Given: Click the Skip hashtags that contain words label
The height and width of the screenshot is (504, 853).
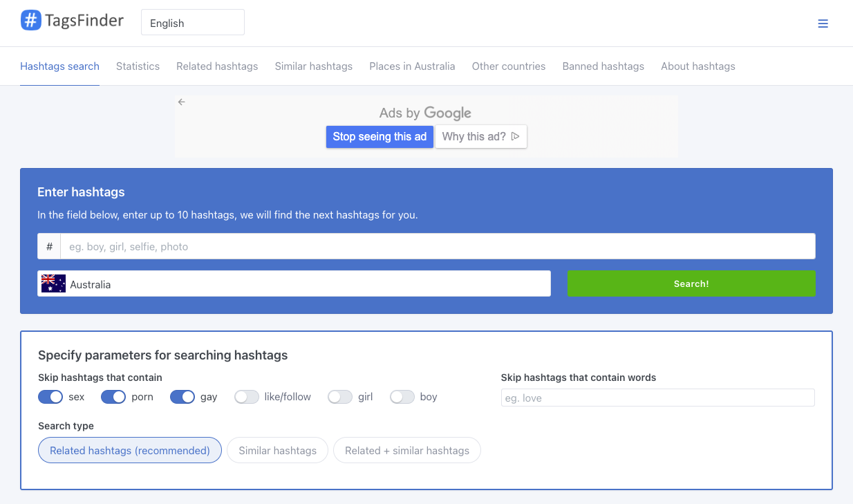Looking at the screenshot, I should (x=579, y=377).
